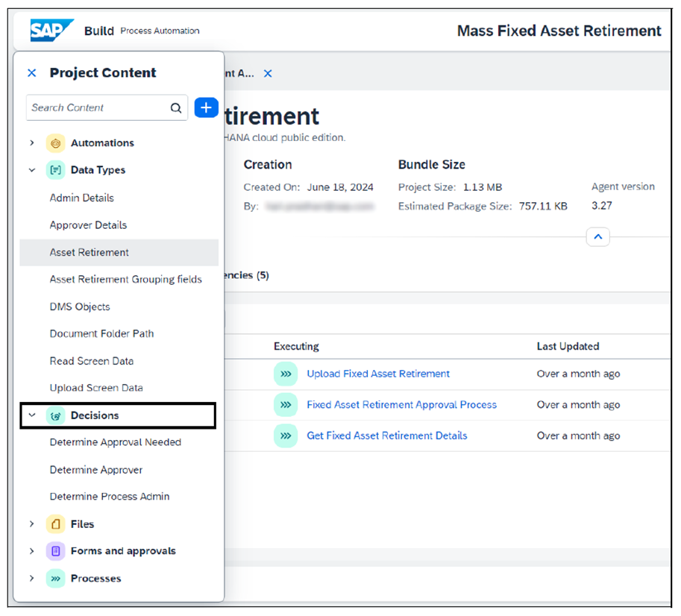Open Upload Screen Data data type
681x616 pixels.
(96, 388)
